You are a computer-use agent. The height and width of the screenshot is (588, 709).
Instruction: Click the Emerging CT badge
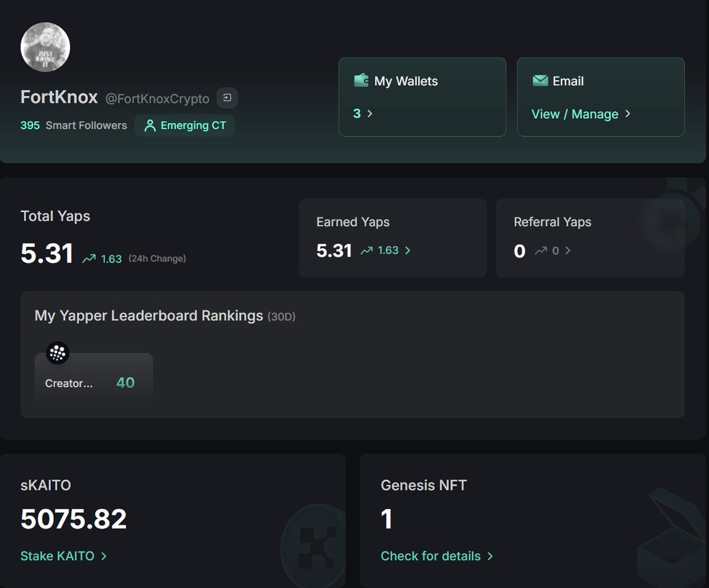pyautogui.click(x=184, y=126)
